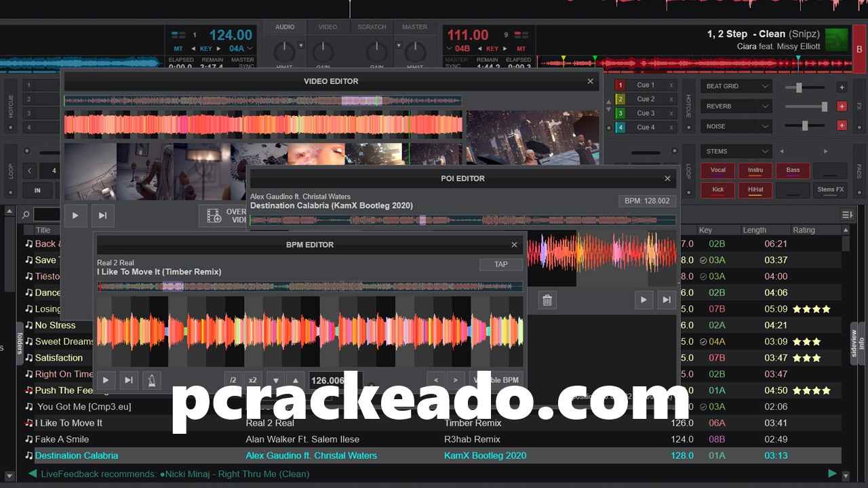Click the Stems FX pad button

(830, 190)
